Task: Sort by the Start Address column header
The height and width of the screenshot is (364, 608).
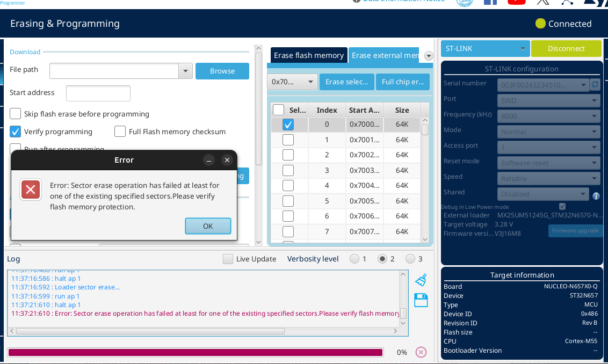Action: click(x=364, y=110)
